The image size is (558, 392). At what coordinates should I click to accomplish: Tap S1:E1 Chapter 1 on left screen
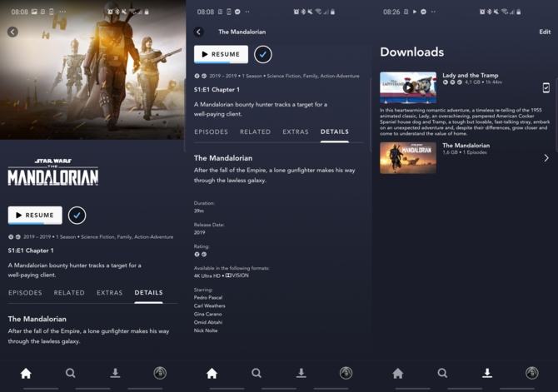(x=31, y=251)
